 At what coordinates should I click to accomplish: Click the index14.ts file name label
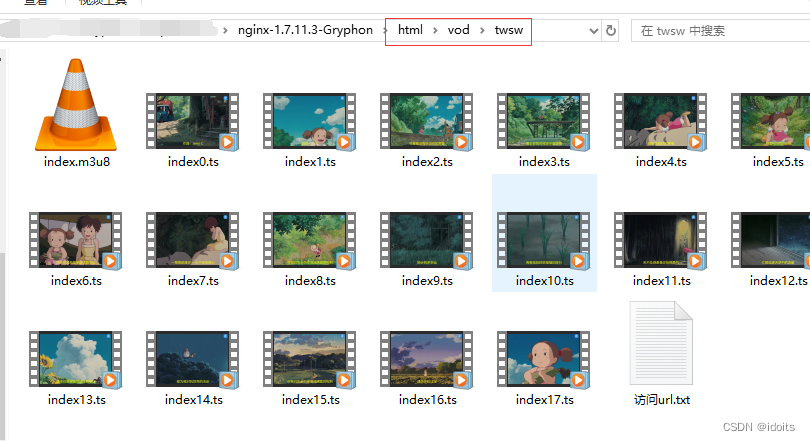[x=194, y=400]
